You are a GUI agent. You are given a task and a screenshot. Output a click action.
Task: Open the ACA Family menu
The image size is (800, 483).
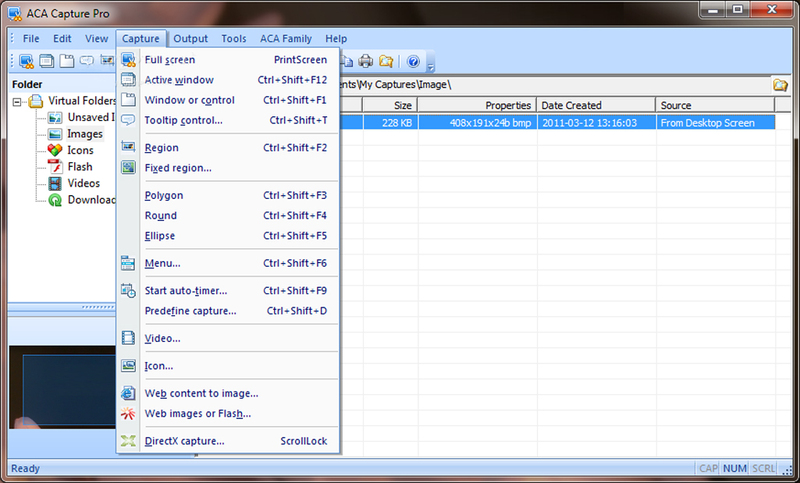pyautogui.click(x=286, y=39)
